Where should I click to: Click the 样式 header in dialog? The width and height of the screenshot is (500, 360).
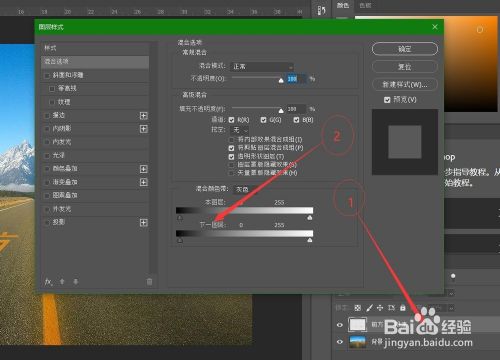pyautogui.click(x=51, y=48)
